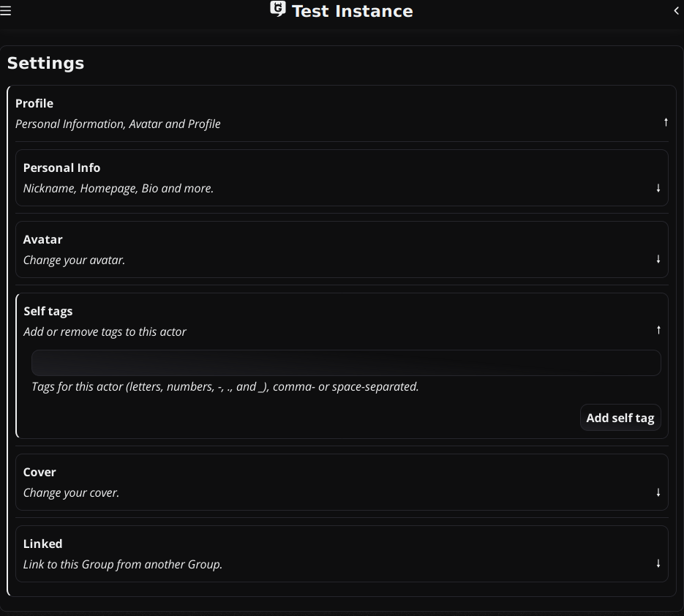Click Personal Info down arrow icon

pos(658,188)
